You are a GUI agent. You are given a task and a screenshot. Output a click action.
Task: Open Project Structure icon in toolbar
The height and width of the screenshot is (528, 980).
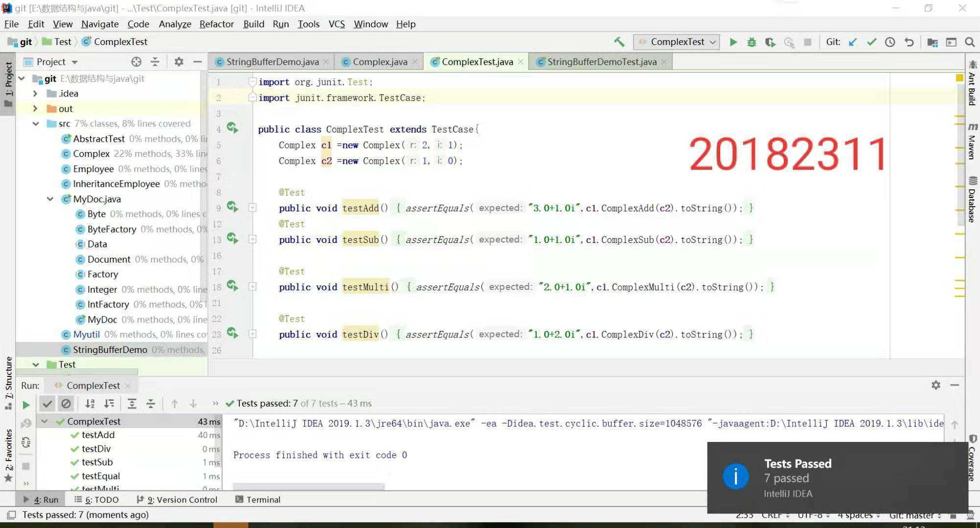933,43
